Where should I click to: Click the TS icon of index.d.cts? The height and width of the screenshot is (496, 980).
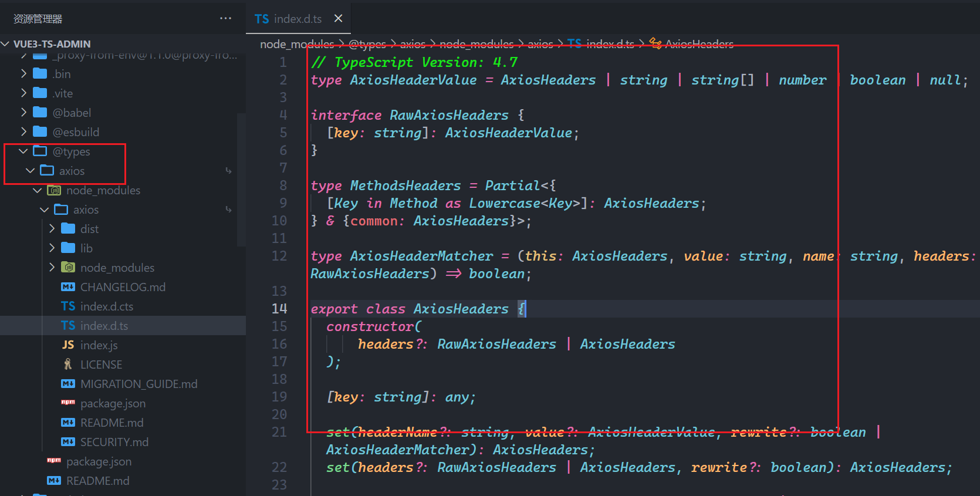point(68,306)
